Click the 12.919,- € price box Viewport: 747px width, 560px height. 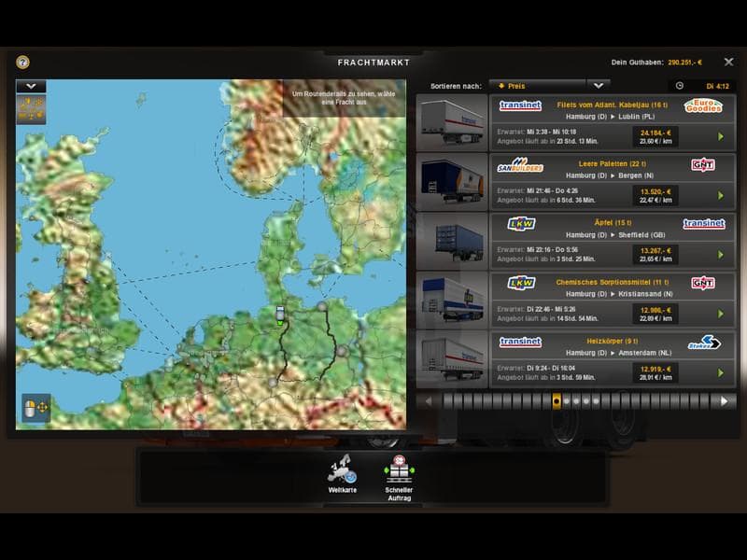pyautogui.click(x=655, y=372)
